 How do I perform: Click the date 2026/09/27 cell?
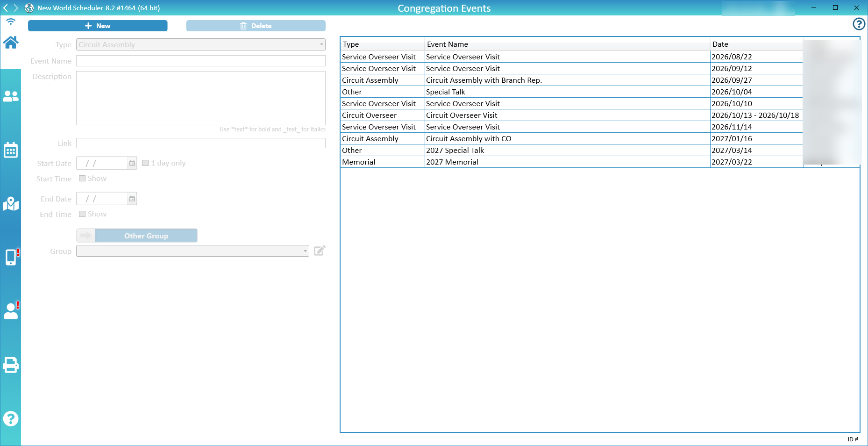pyautogui.click(x=756, y=80)
